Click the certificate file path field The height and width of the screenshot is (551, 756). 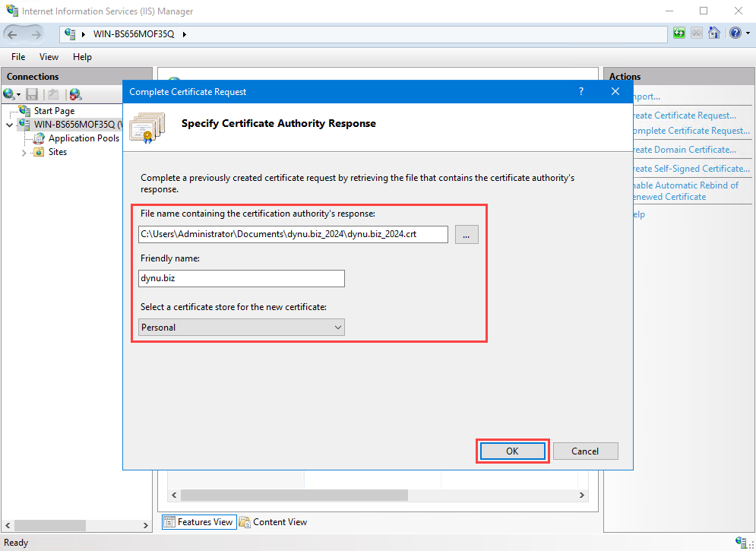coord(293,234)
